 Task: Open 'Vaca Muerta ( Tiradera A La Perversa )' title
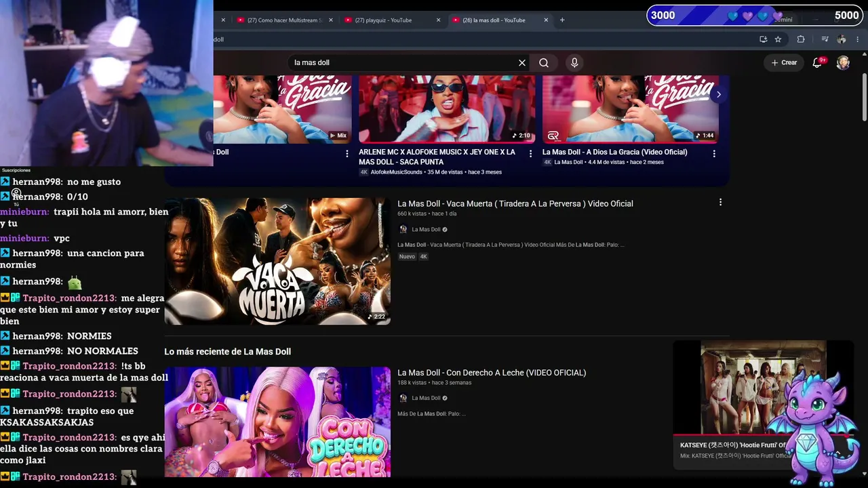[x=515, y=203]
